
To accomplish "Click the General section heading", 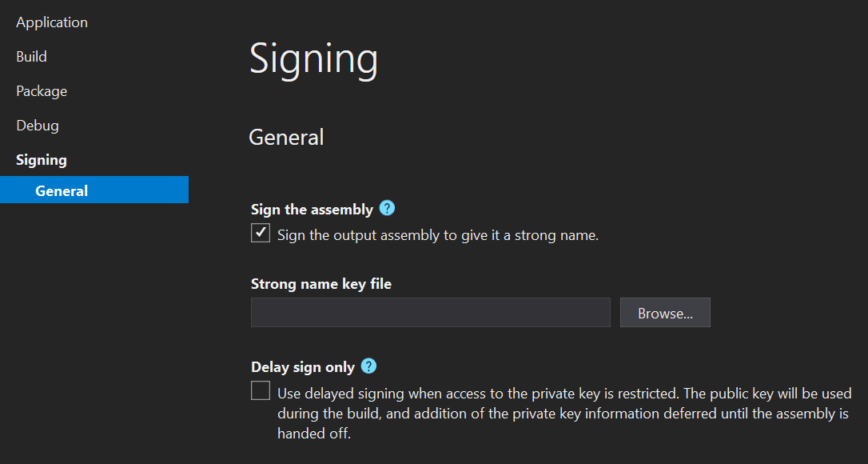I will click(285, 137).
